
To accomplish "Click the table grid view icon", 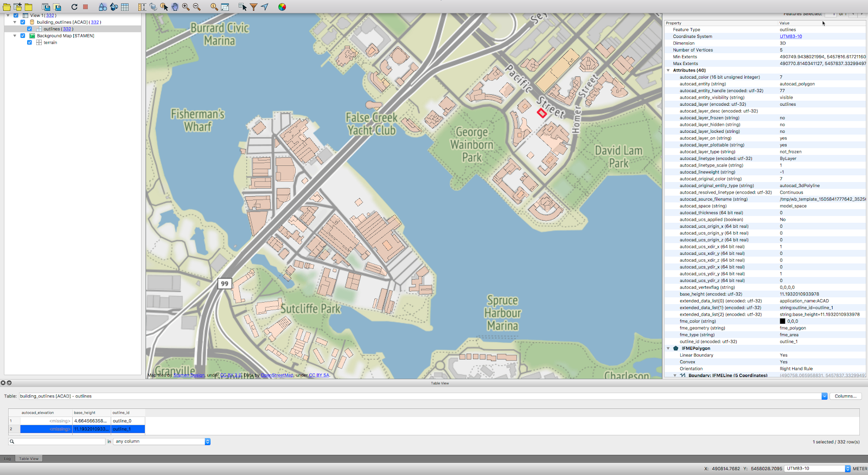I will pyautogui.click(x=125, y=7).
